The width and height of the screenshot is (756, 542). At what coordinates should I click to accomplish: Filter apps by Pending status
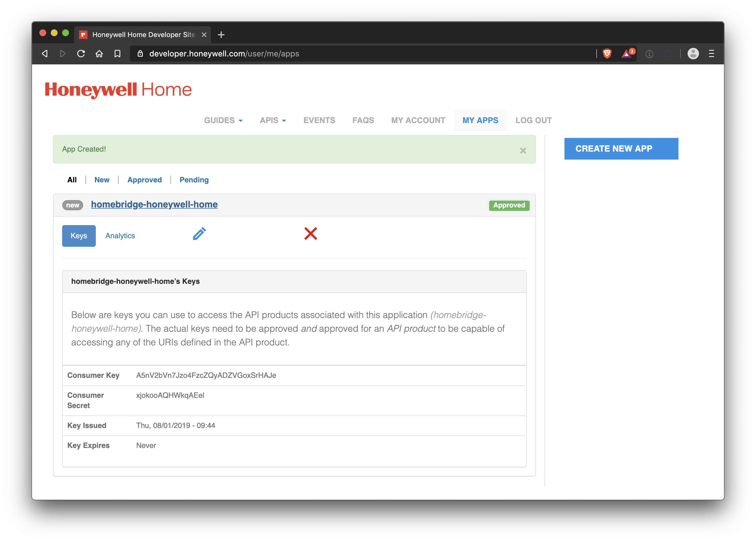click(194, 180)
